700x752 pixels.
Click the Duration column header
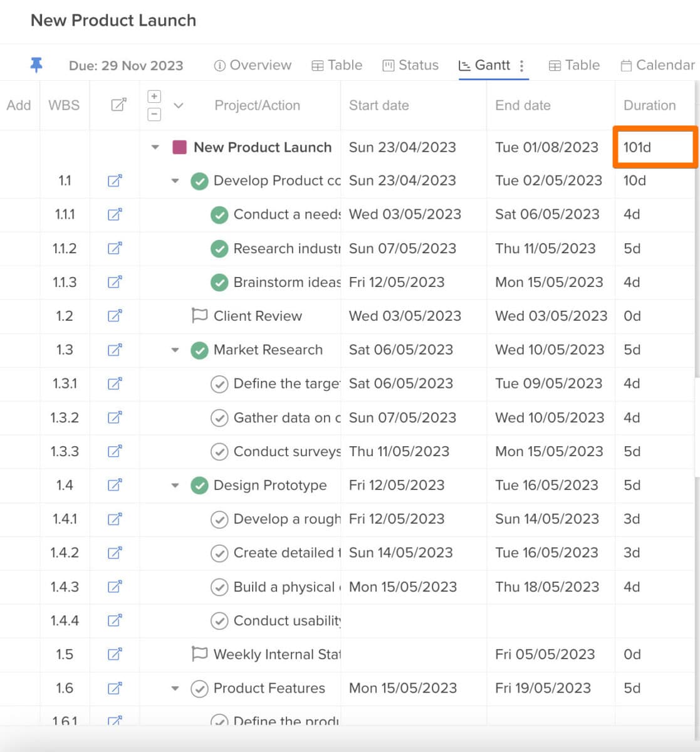click(650, 105)
